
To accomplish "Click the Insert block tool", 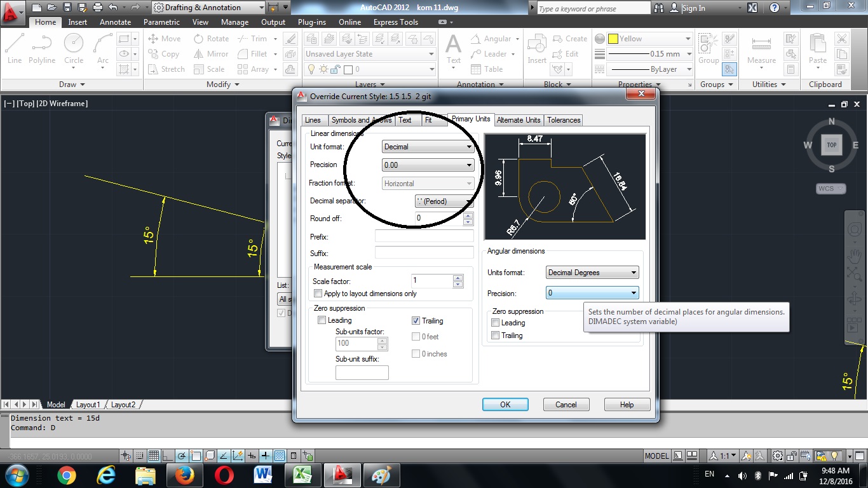I will (x=537, y=49).
